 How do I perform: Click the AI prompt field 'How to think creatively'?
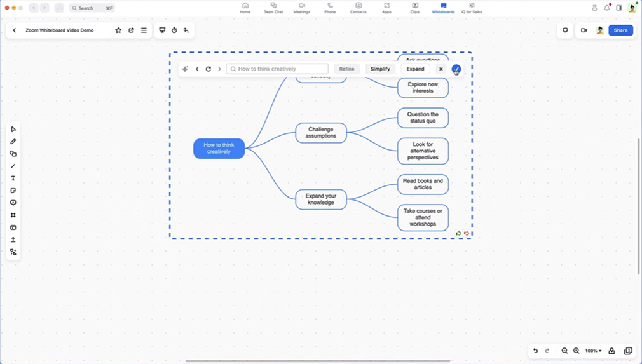278,69
